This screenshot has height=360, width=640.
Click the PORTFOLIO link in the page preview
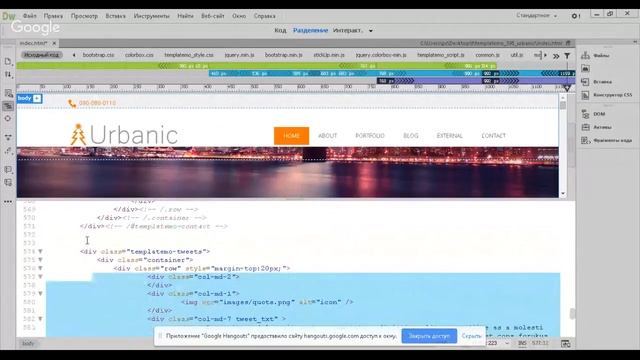(370, 136)
